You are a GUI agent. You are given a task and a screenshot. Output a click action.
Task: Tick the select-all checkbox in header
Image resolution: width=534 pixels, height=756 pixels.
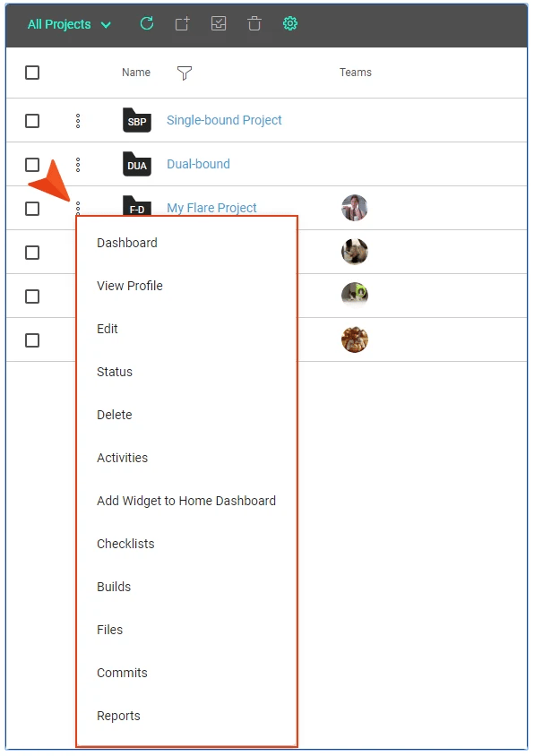point(32,73)
